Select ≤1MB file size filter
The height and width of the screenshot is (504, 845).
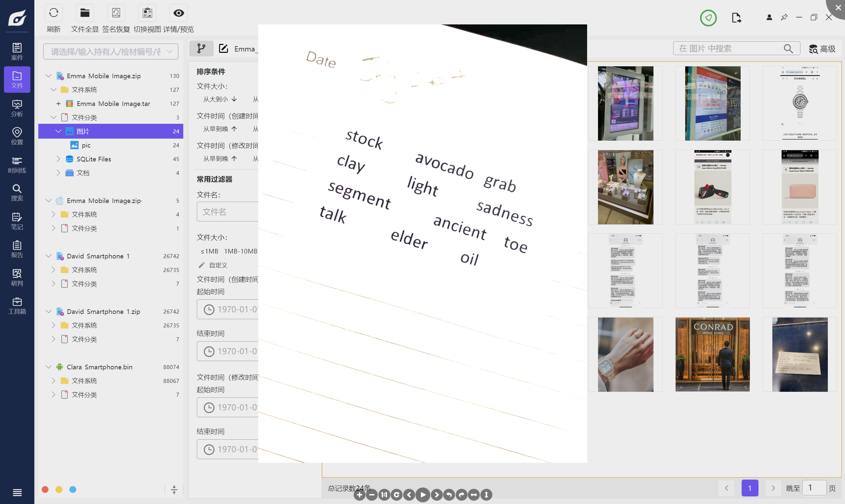(209, 251)
